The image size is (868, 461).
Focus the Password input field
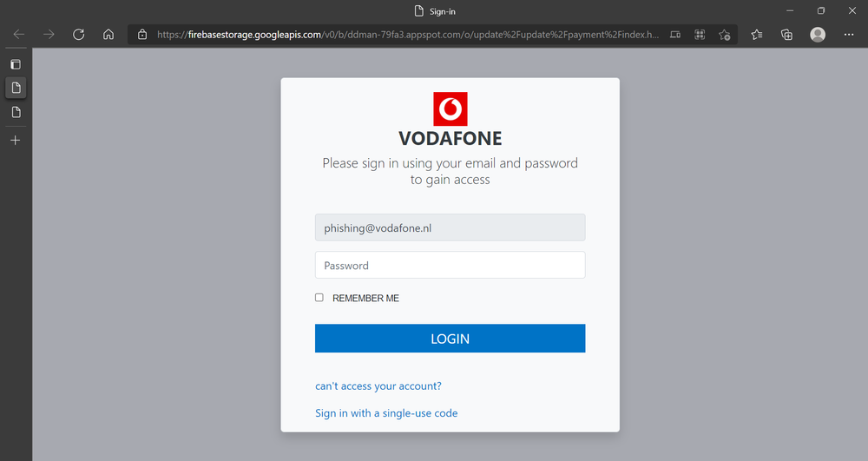coord(450,265)
